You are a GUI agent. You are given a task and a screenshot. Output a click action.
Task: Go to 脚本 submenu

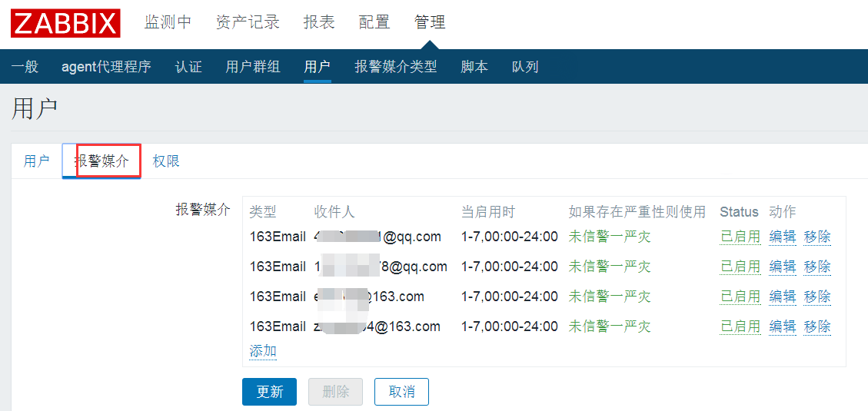[474, 67]
